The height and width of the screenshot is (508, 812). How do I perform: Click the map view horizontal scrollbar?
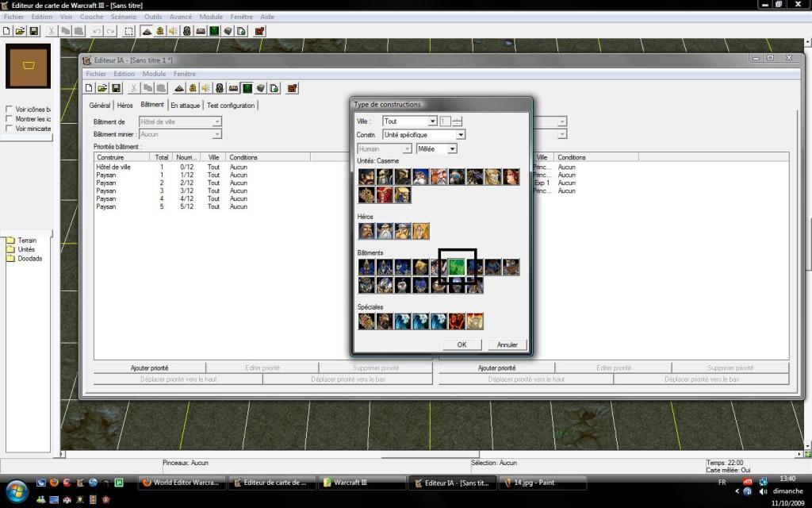(432, 455)
